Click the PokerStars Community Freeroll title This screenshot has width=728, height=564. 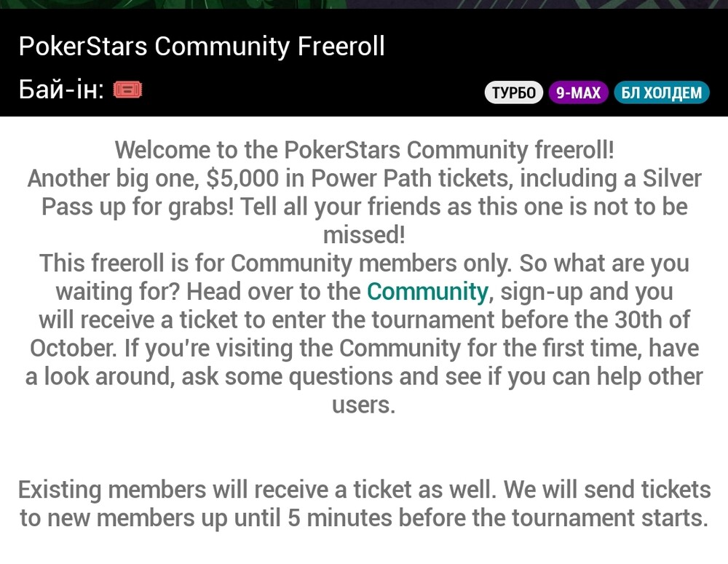(x=202, y=46)
